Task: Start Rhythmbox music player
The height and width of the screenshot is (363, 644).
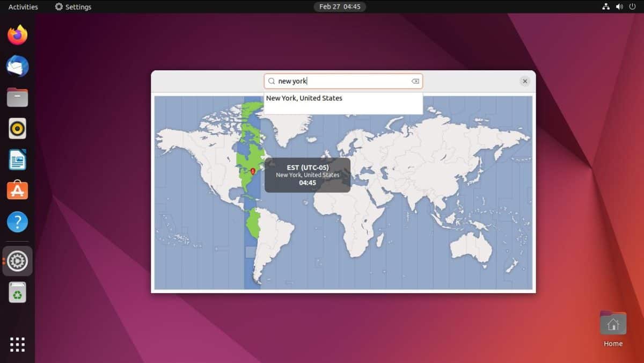Action: [x=17, y=128]
